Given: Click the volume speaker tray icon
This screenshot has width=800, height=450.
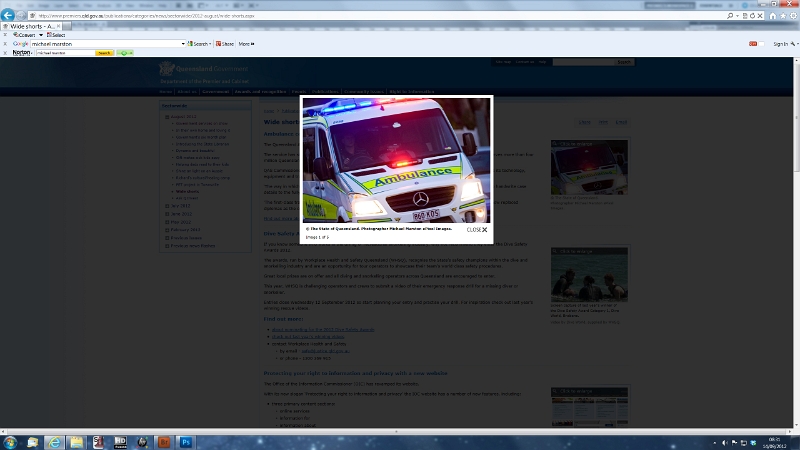Looking at the screenshot, I should (x=724, y=443).
